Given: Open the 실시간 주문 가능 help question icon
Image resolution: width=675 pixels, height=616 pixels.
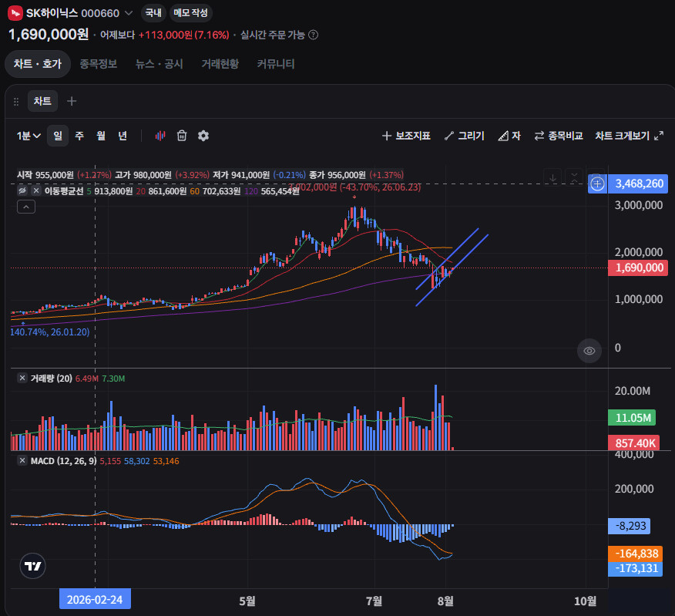Looking at the screenshot, I should (x=314, y=35).
